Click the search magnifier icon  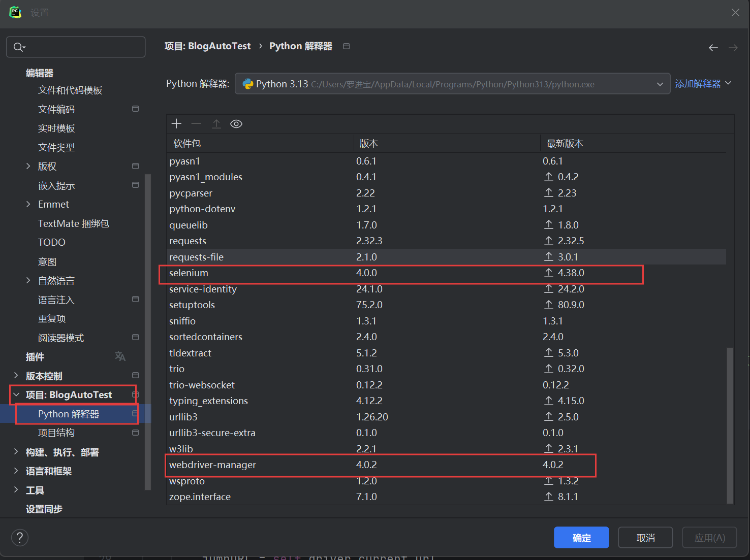pos(19,47)
